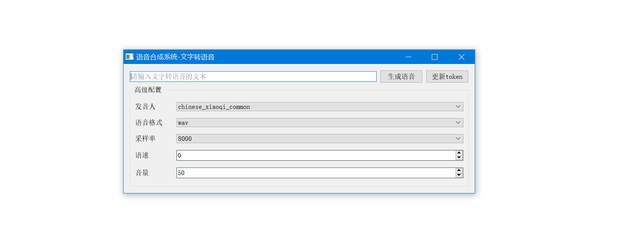Increase 语速 value with the up arrow
644x249 pixels.
tap(459, 153)
